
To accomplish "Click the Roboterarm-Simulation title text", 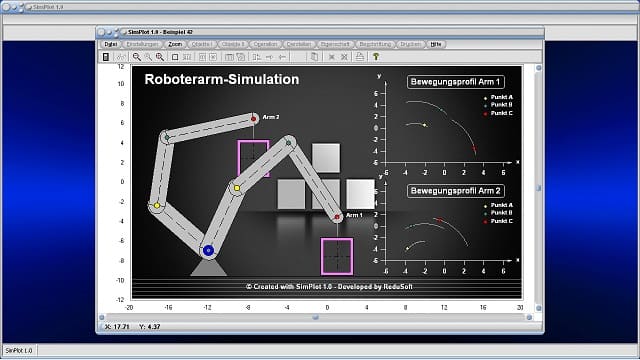I will click(x=222, y=79).
